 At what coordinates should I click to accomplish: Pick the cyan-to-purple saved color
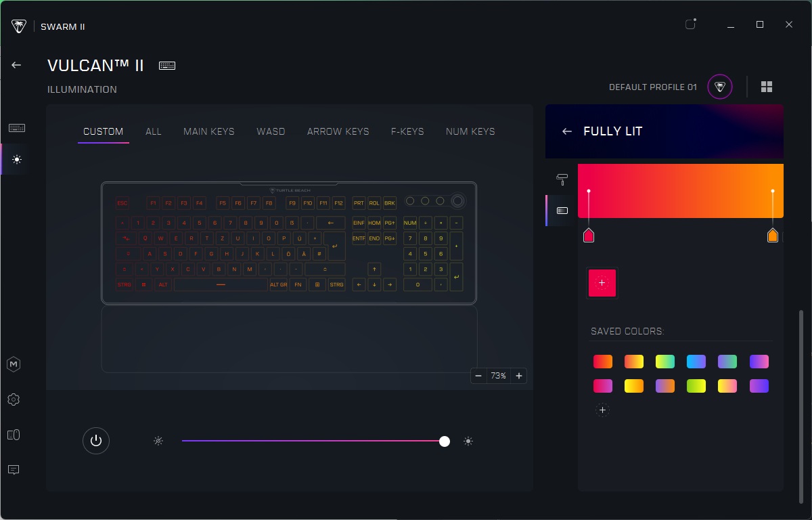coord(696,362)
